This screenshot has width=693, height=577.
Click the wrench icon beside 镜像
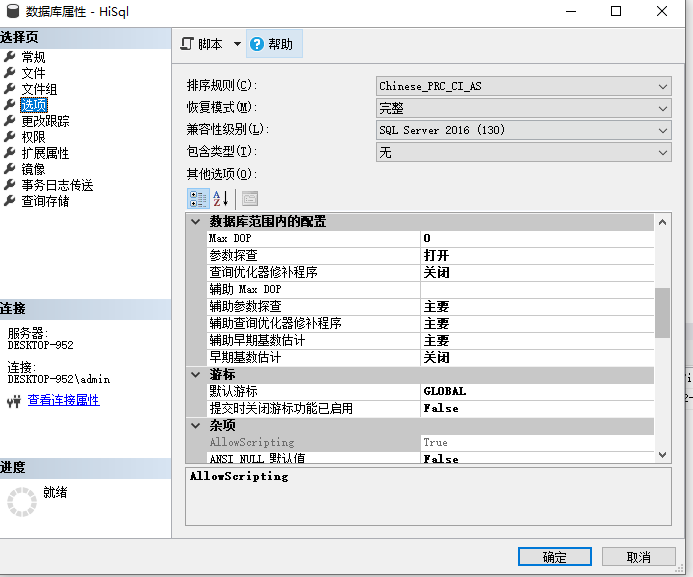click(x=10, y=169)
